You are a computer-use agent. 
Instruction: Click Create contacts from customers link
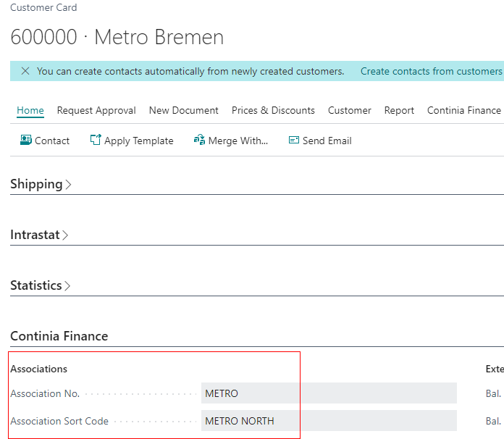point(431,71)
